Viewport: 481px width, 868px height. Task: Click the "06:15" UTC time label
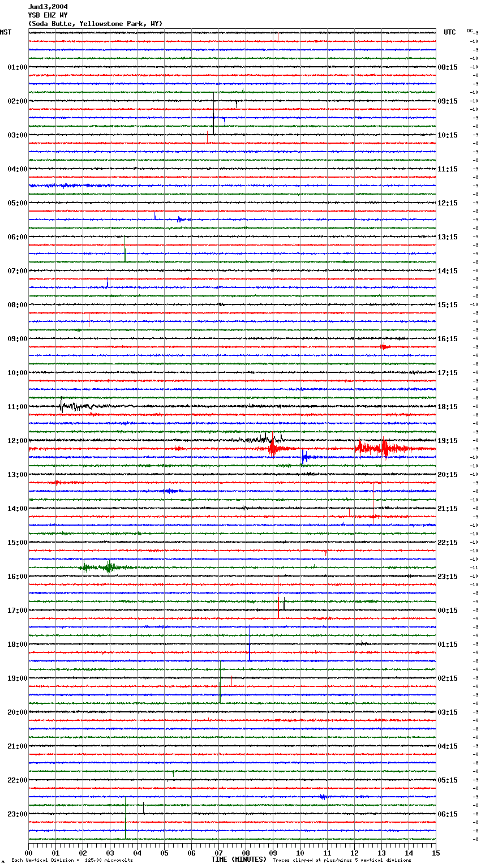(448, 814)
